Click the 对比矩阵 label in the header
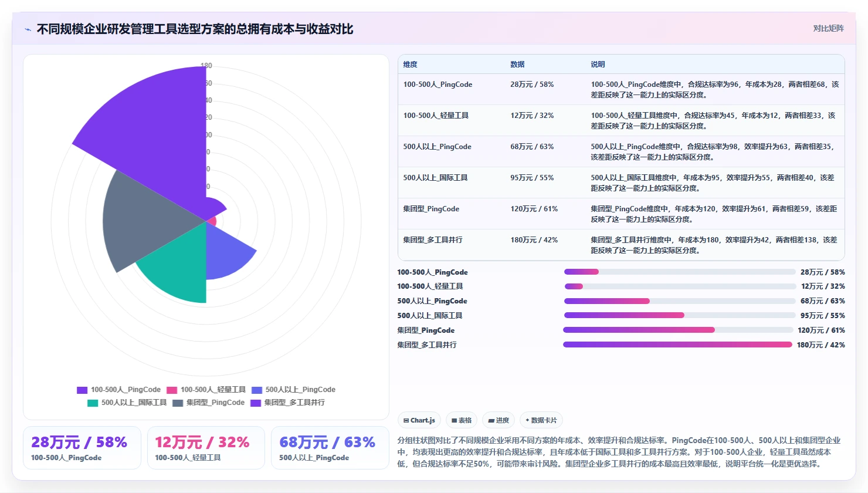 pos(828,28)
